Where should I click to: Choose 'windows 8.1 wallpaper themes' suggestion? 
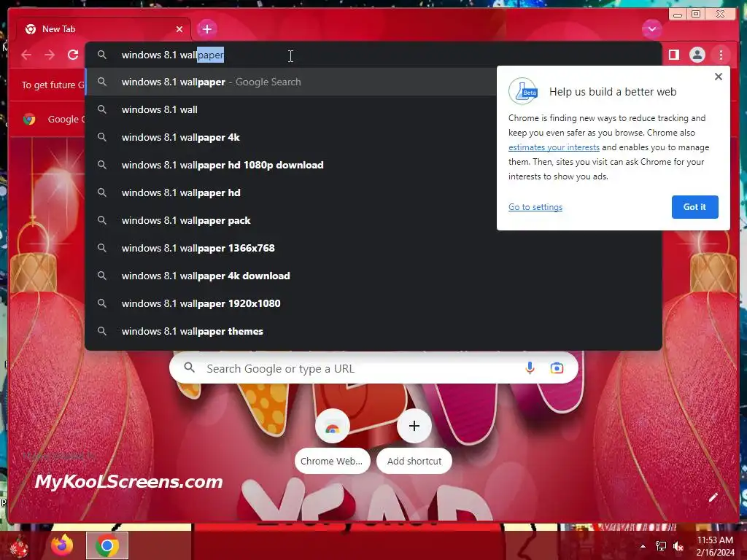[373, 331]
